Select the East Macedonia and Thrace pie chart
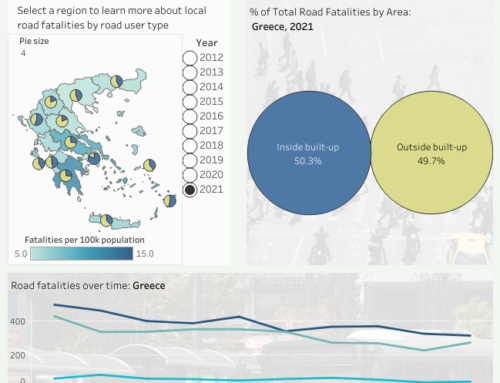Image resolution: width=500 pixels, height=383 pixels. 116,81
